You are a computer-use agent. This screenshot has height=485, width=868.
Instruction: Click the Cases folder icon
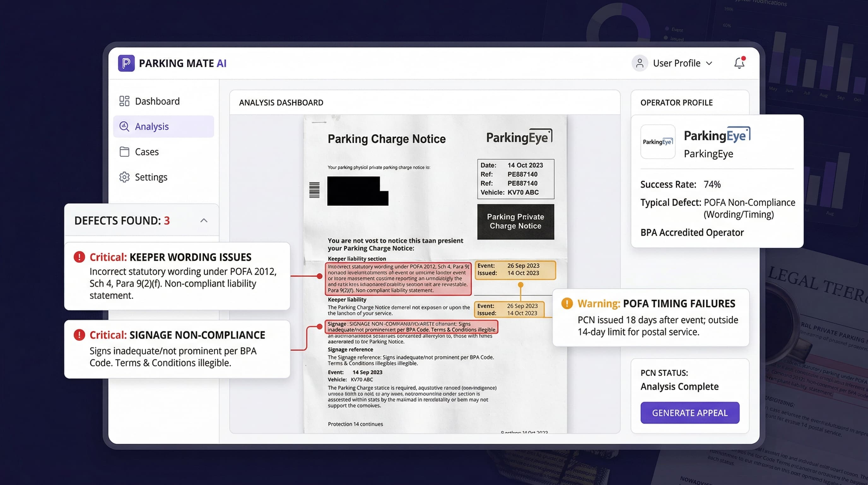pos(124,152)
